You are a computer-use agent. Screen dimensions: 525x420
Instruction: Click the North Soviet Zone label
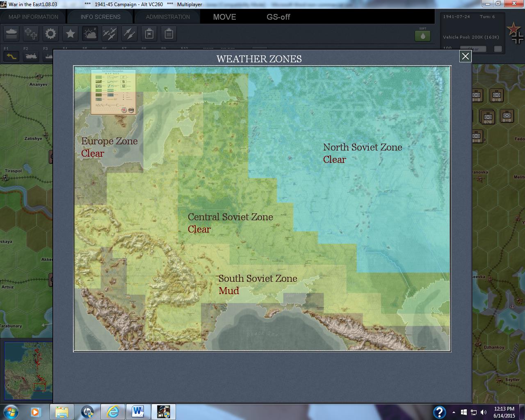click(363, 147)
